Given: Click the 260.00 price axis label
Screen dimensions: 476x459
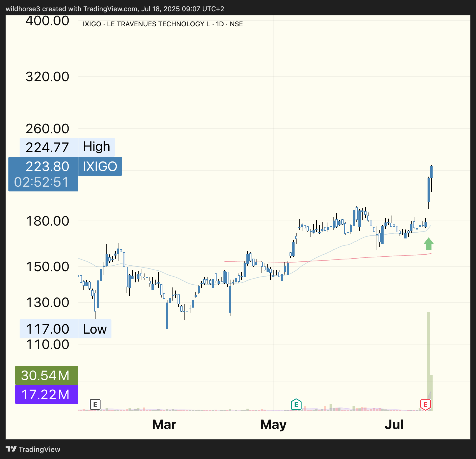Looking at the screenshot, I should (47, 129).
